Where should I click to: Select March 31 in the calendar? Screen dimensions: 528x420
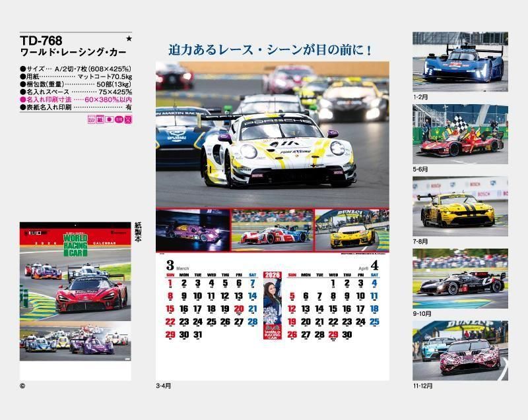tap(197, 334)
